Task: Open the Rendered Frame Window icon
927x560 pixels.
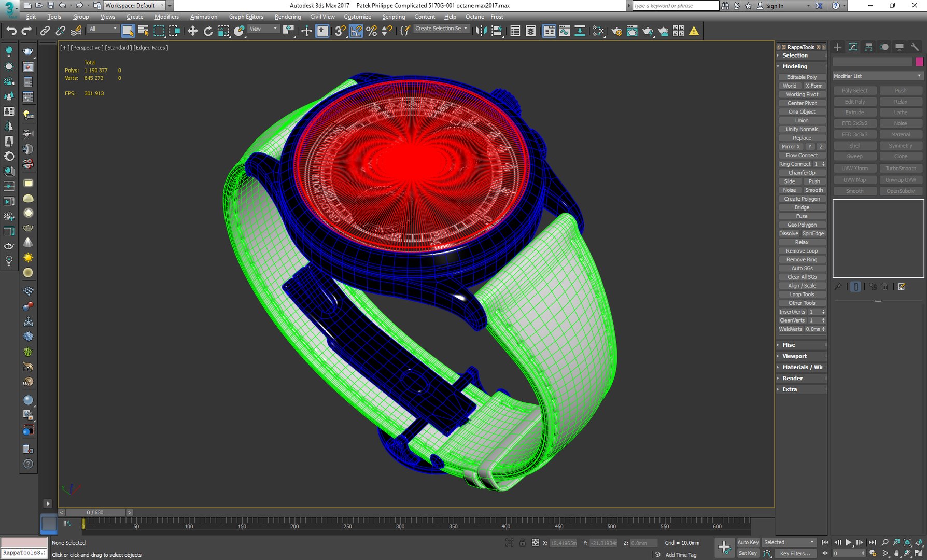Action: [x=632, y=31]
